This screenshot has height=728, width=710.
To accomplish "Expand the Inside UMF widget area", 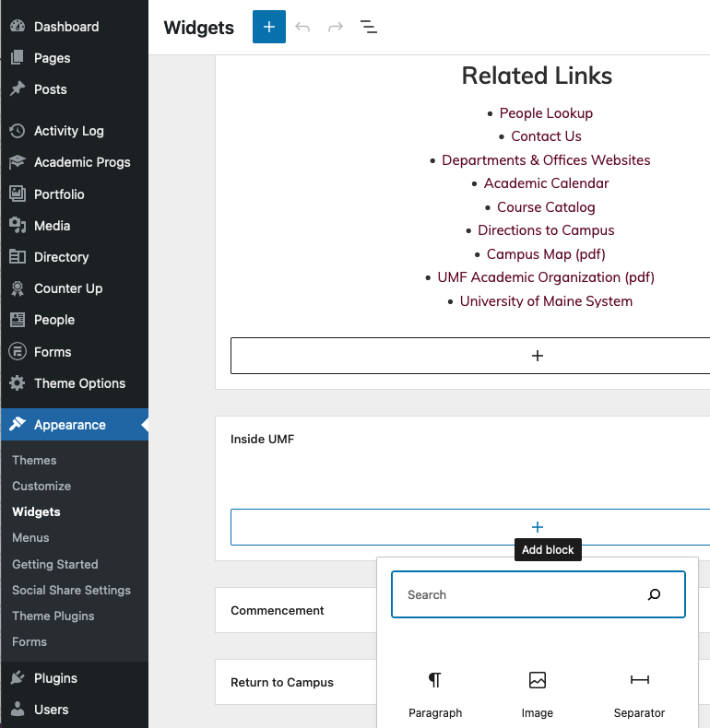I will [x=263, y=439].
